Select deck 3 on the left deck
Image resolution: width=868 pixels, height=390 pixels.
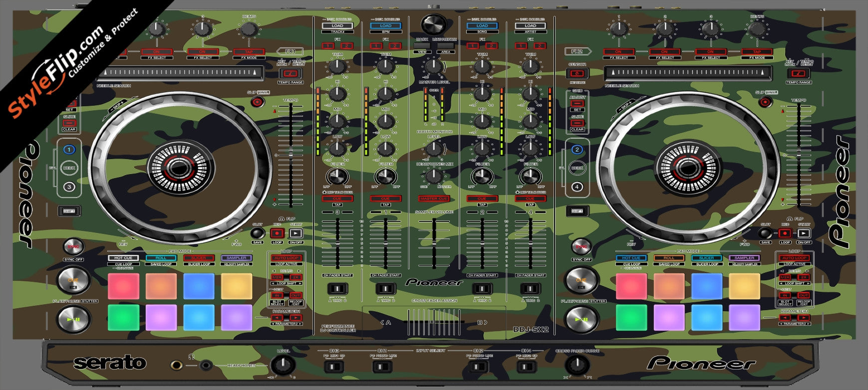click(69, 187)
